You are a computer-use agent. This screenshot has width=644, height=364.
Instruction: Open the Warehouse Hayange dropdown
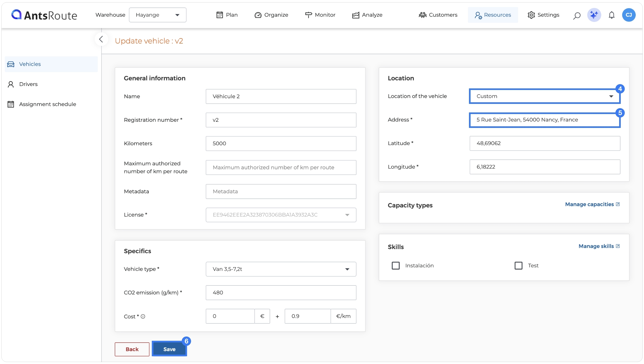click(x=158, y=15)
